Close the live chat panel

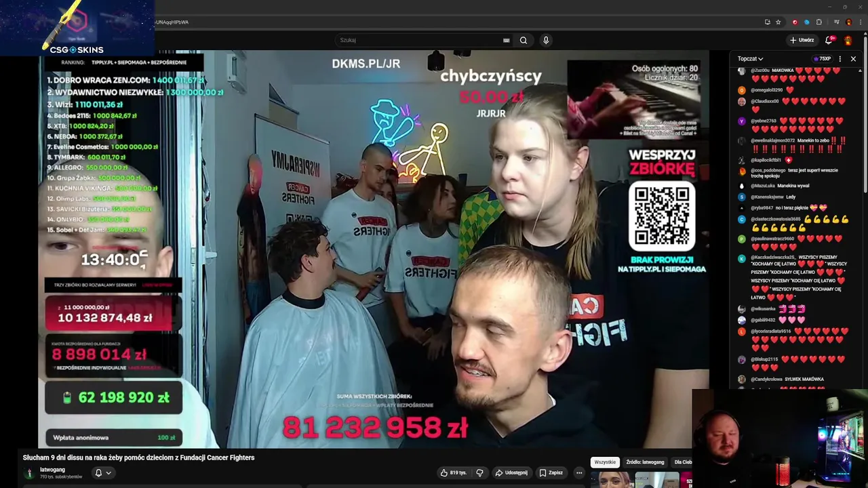(x=853, y=59)
